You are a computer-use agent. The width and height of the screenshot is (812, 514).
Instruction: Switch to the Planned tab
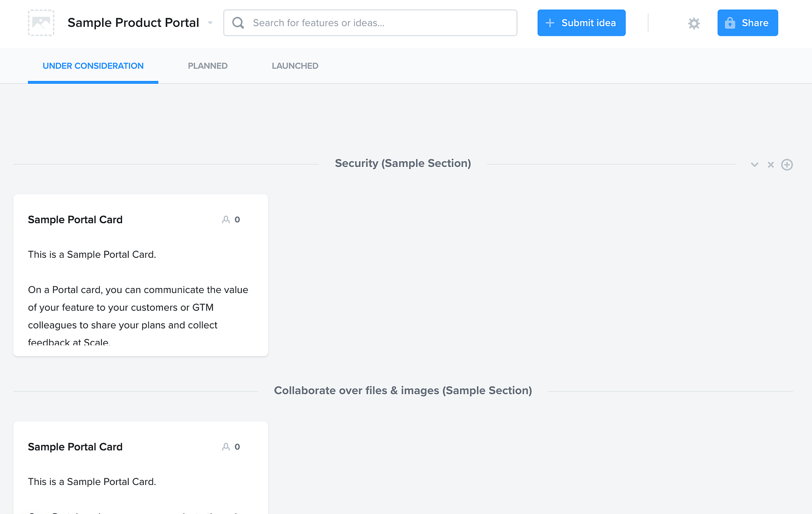coord(207,66)
